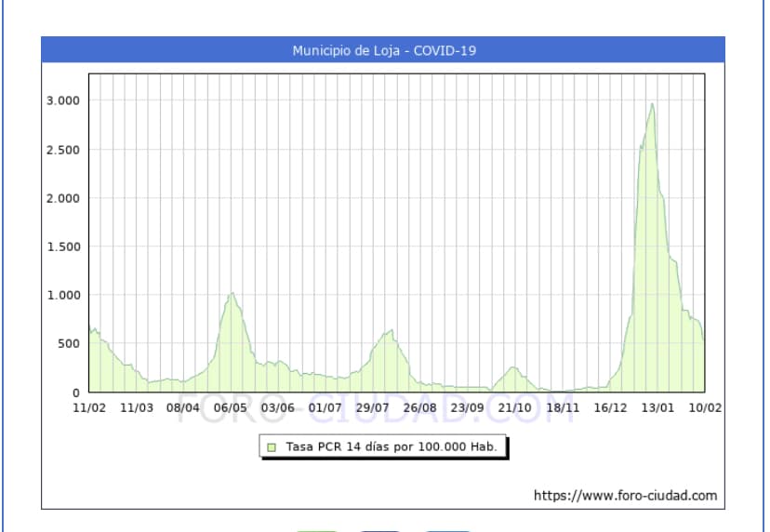Select the 26/08 x-axis date label
The width and height of the screenshot is (770, 532).
pyautogui.click(x=420, y=407)
